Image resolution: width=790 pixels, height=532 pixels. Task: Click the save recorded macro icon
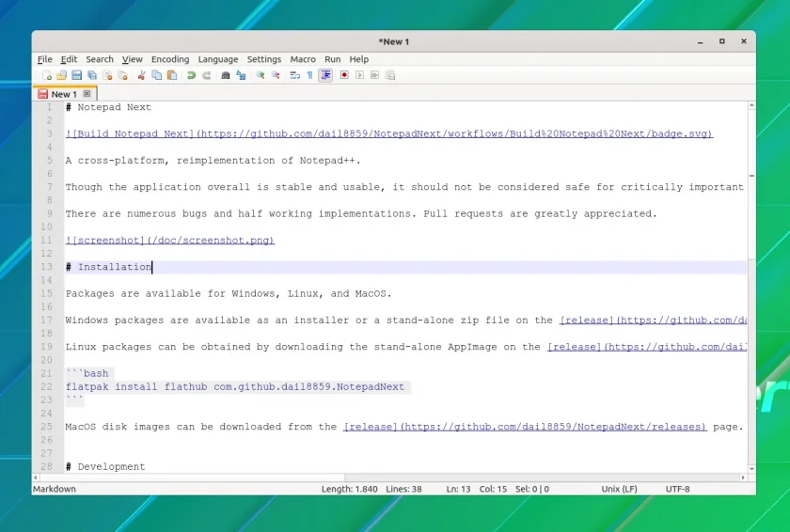pos(390,75)
